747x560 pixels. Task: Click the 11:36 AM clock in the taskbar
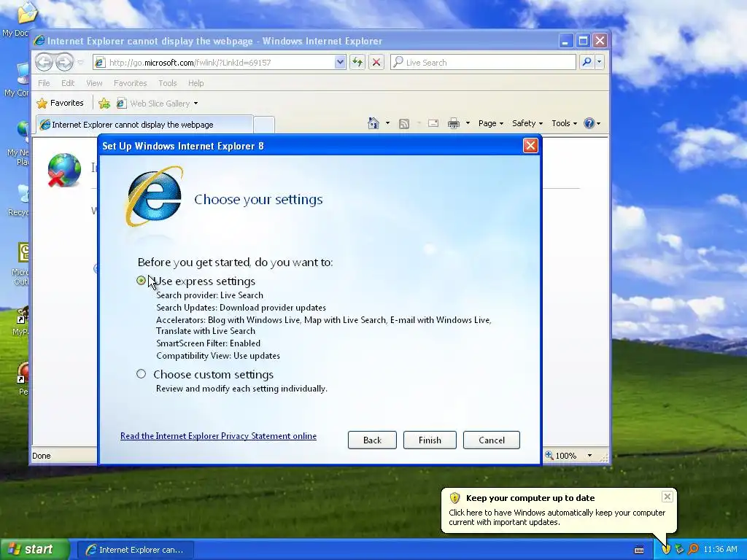tap(720, 550)
